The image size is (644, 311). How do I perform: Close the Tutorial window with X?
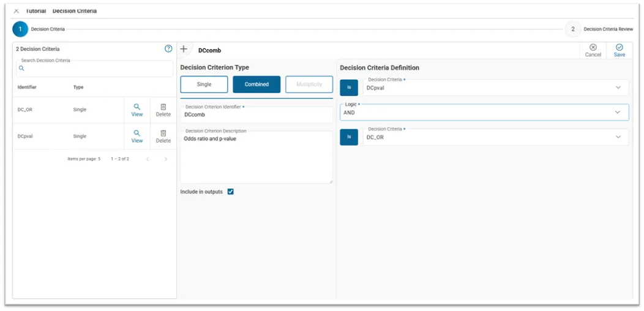(x=16, y=11)
